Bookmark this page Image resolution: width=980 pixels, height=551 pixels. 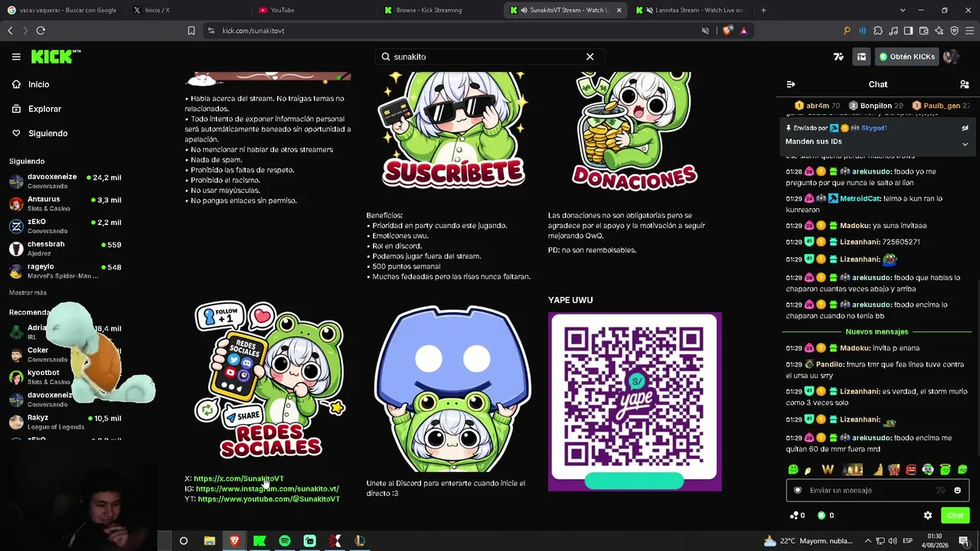(x=191, y=31)
